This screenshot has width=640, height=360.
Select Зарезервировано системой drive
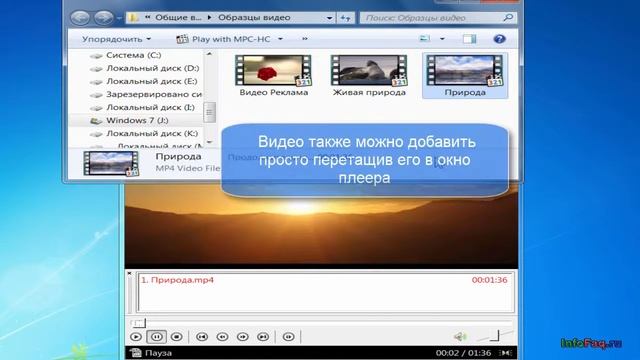tap(154, 94)
